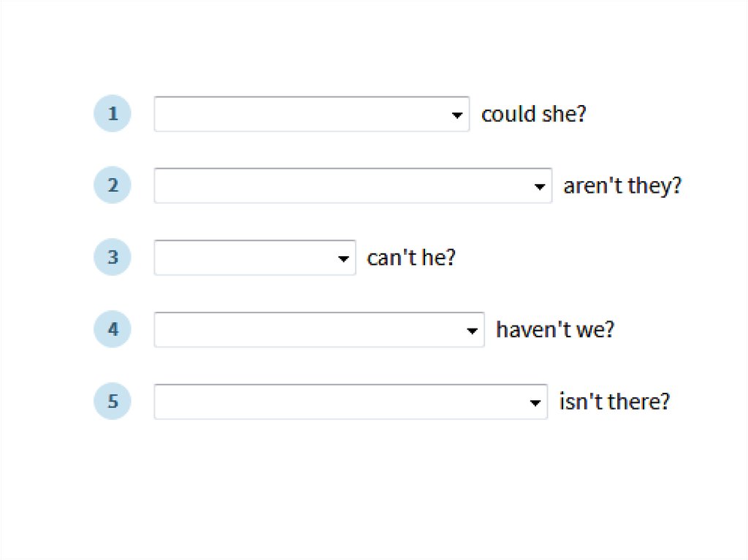Click inside the blank answer box of question 4
The width and height of the screenshot is (748, 560).
point(308,330)
